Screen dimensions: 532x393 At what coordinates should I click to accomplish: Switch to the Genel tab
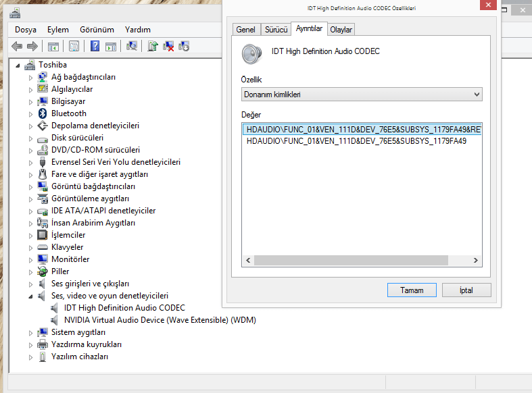coord(245,30)
